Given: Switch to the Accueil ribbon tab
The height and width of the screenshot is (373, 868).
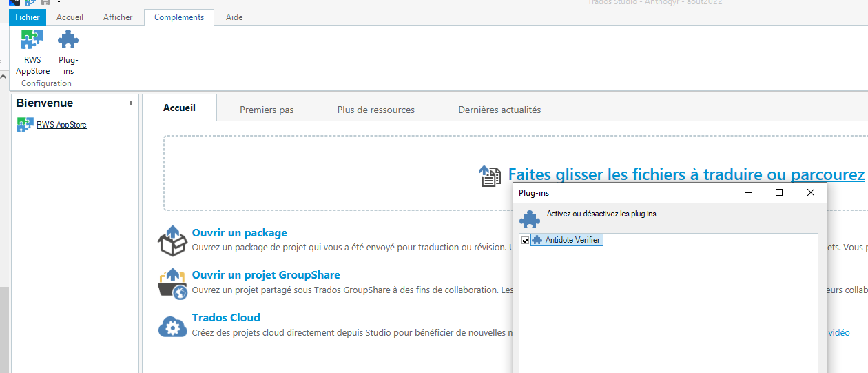Looking at the screenshot, I should [x=70, y=17].
